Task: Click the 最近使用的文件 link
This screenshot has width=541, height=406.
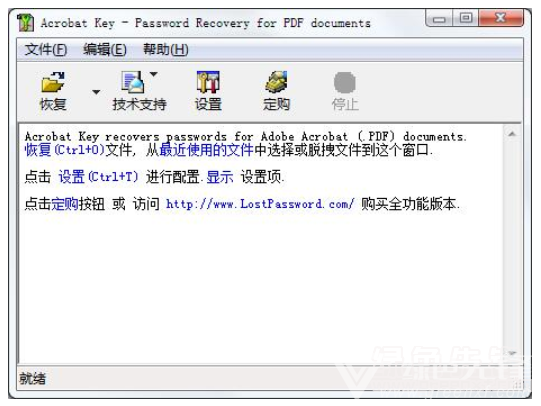Action: pyautogui.click(x=206, y=150)
